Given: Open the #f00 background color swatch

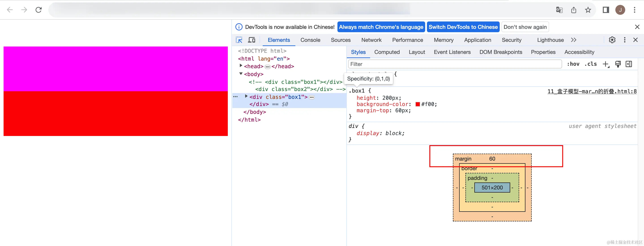Looking at the screenshot, I should click(418, 104).
